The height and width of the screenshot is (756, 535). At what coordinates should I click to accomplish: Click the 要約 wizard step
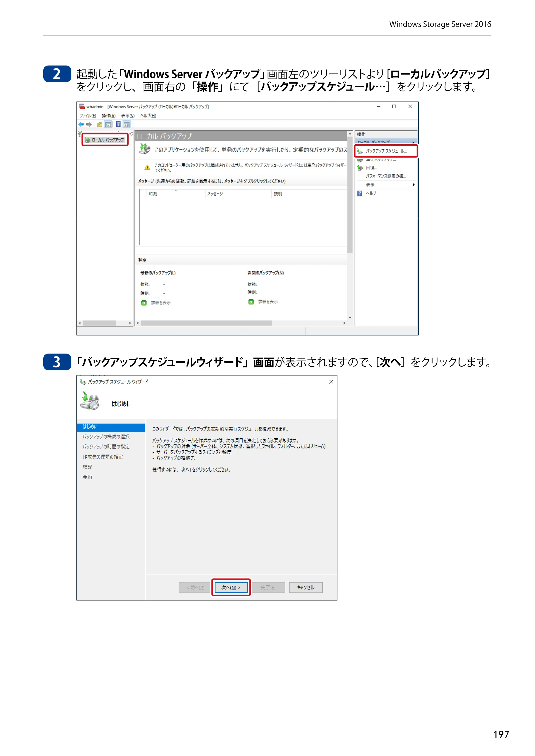(87, 477)
